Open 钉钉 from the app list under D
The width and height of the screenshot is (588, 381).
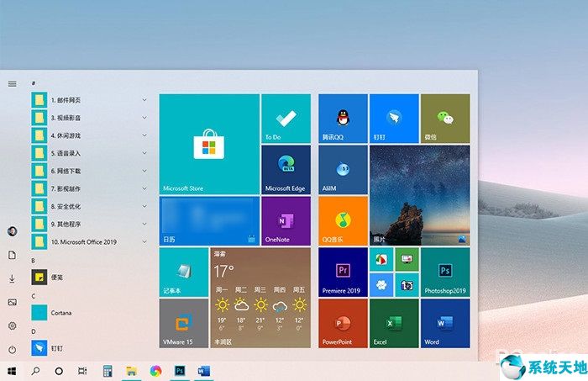pos(90,348)
